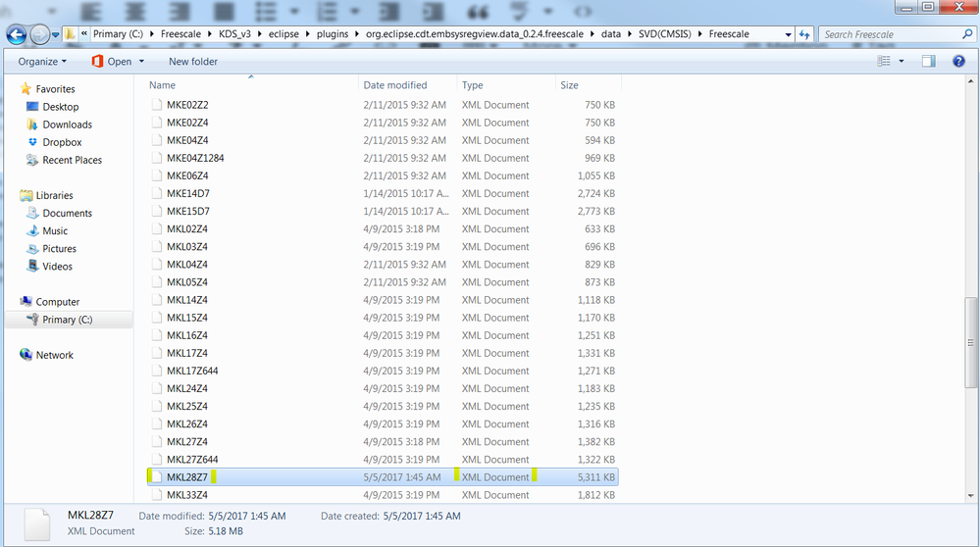Click file icon of MKL14Z4
The image size is (980, 547).
point(156,300)
